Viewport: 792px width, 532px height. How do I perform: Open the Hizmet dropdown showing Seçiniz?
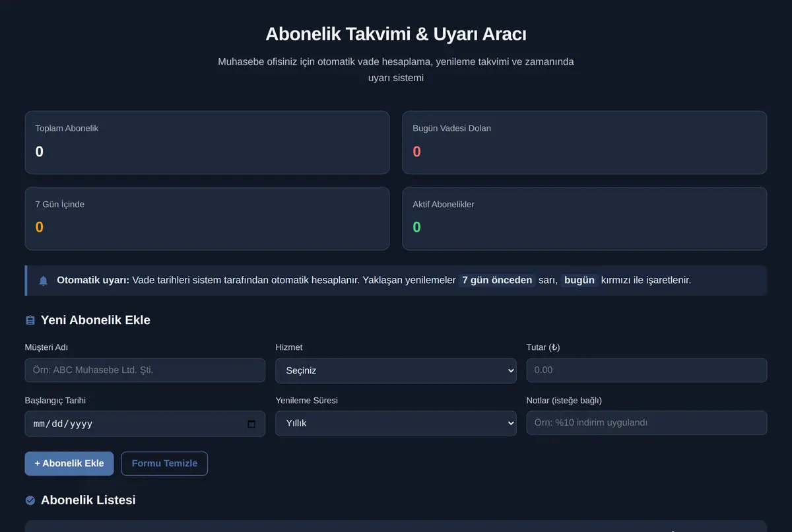[396, 371]
